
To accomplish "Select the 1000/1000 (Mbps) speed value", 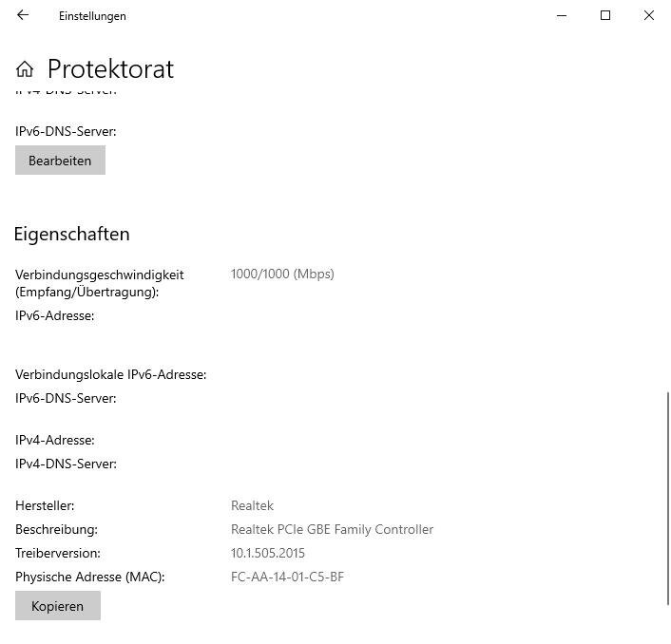I will 282,274.
